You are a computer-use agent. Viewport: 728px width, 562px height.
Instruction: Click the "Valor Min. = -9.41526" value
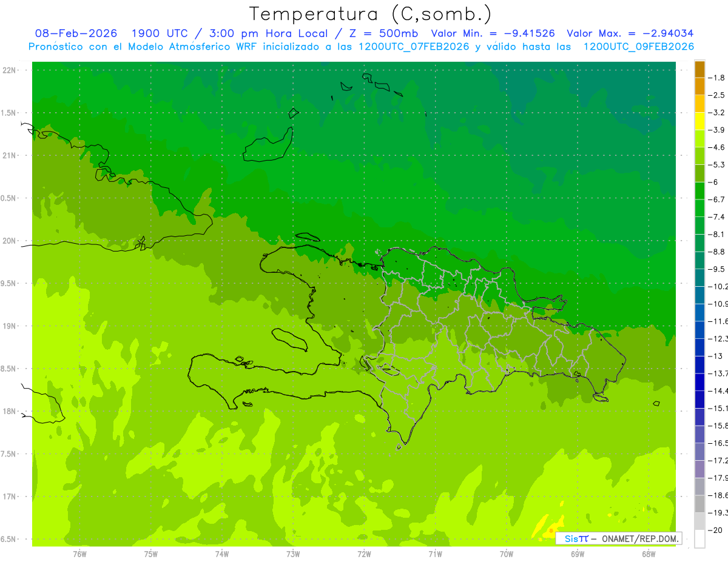click(x=494, y=33)
